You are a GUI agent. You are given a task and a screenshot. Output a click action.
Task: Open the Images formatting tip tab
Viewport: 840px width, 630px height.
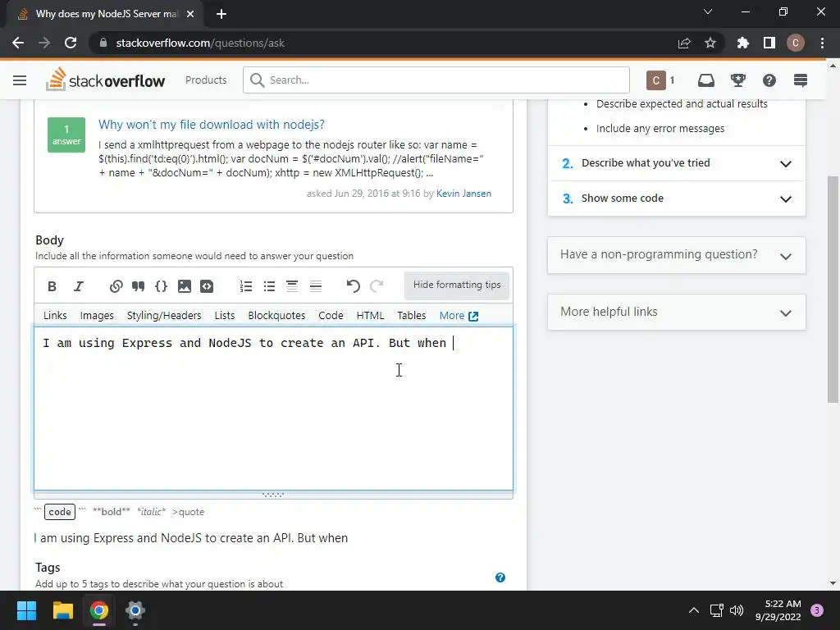tap(97, 316)
